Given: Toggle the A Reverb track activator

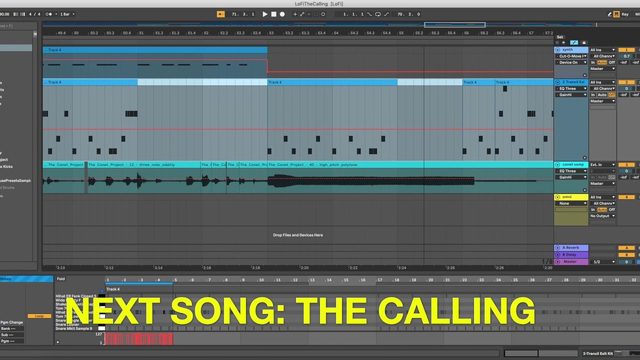Looking at the screenshot, I should pos(626,248).
